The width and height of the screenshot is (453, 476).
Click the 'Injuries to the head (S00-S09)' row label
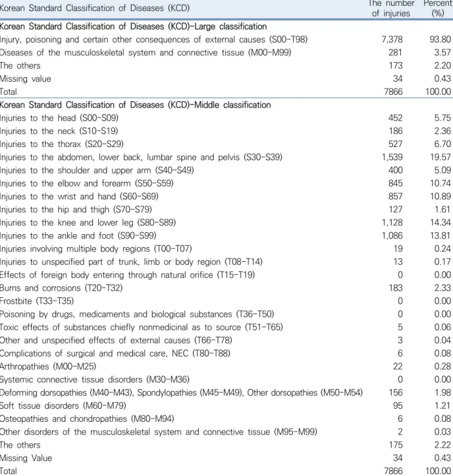[x=59, y=118]
